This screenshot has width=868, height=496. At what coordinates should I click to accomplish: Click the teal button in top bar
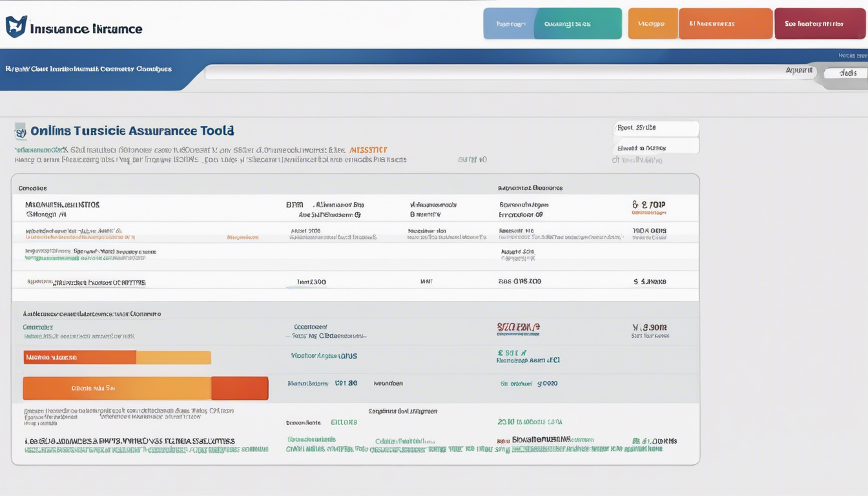(x=578, y=23)
